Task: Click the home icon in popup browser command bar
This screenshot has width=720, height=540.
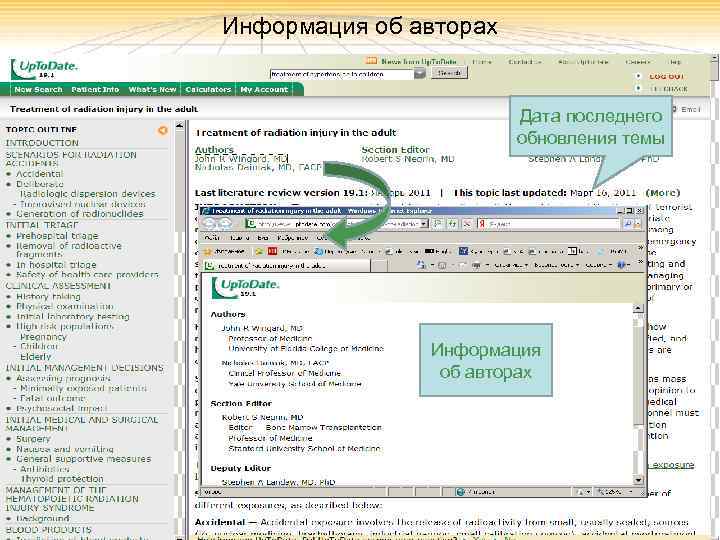Action: [422, 265]
